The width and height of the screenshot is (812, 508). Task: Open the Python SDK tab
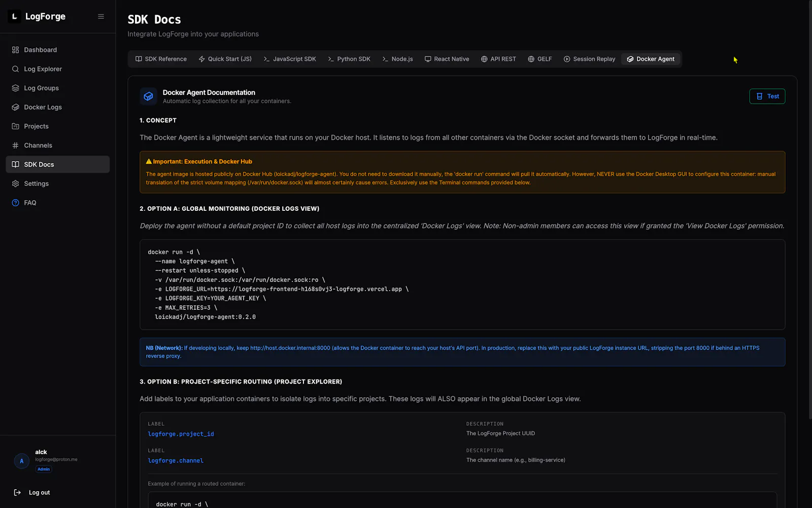(x=349, y=59)
